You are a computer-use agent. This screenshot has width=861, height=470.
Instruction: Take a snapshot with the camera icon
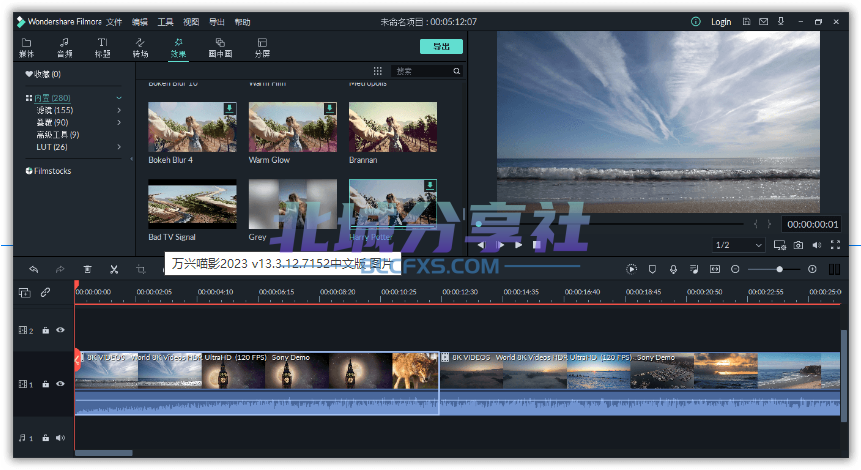798,245
